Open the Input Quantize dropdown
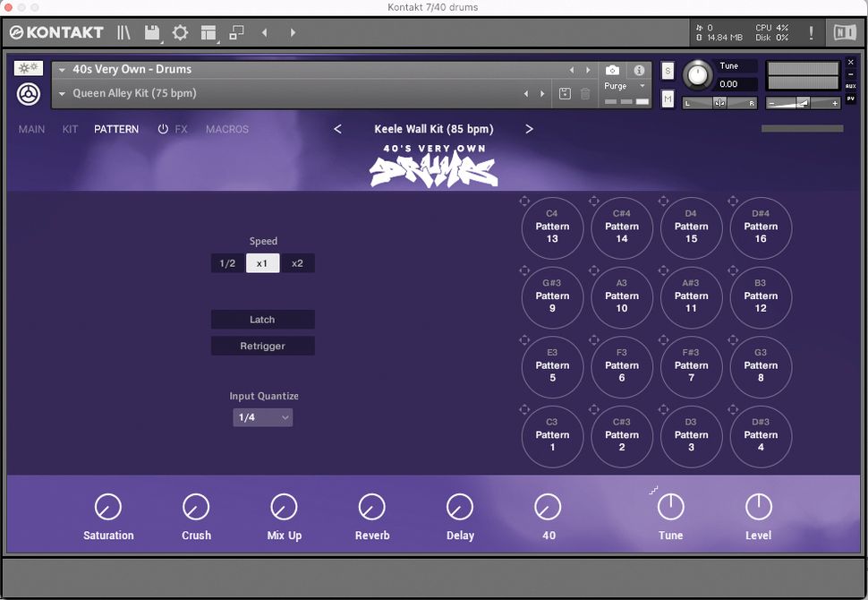This screenshot has width=868, height=600. tap(262, 417)
